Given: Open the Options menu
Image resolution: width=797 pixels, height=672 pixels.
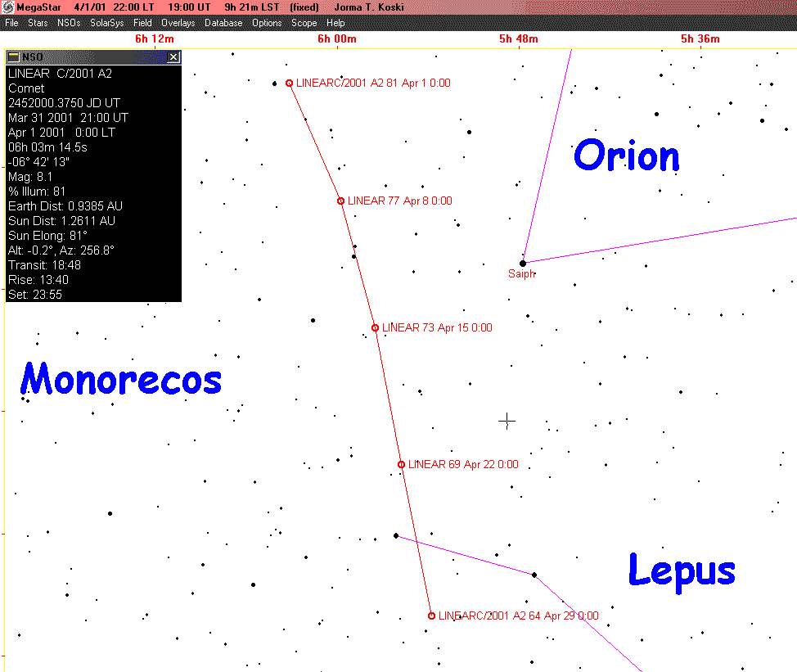Looking at the screenshot, I should [x=267, y=23].
